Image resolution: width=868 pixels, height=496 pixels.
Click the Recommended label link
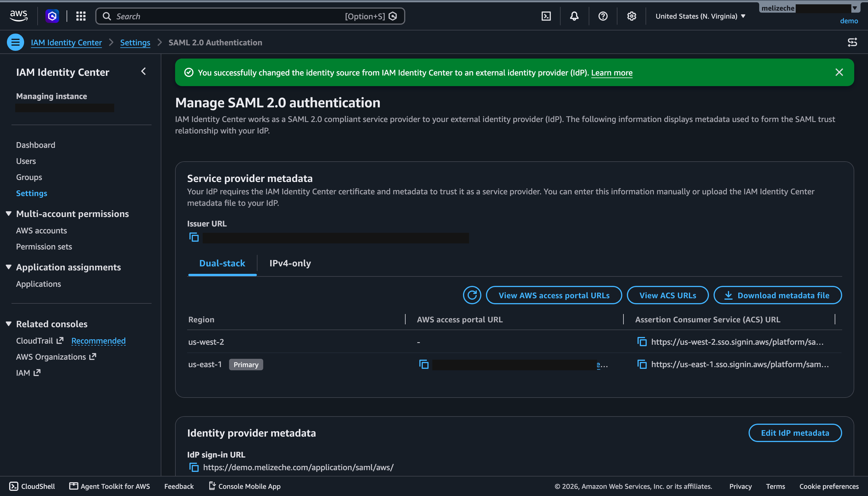point(98,341)
